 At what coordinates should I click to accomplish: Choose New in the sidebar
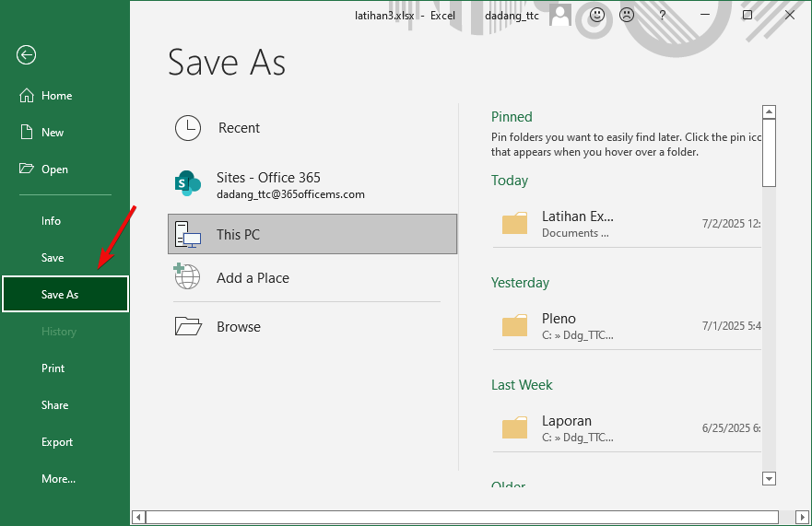pos(65,132)
